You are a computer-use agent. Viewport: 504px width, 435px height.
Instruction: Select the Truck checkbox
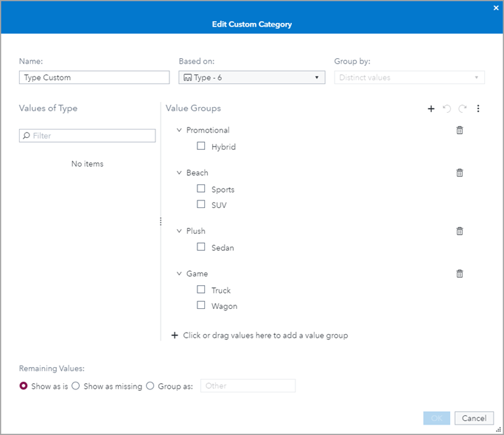tap(202, 290)
